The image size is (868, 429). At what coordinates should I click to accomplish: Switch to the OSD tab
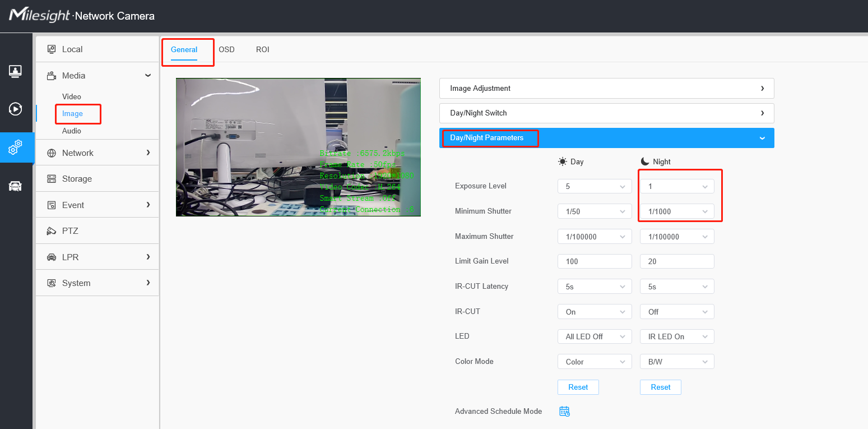[x=226, y=49]
